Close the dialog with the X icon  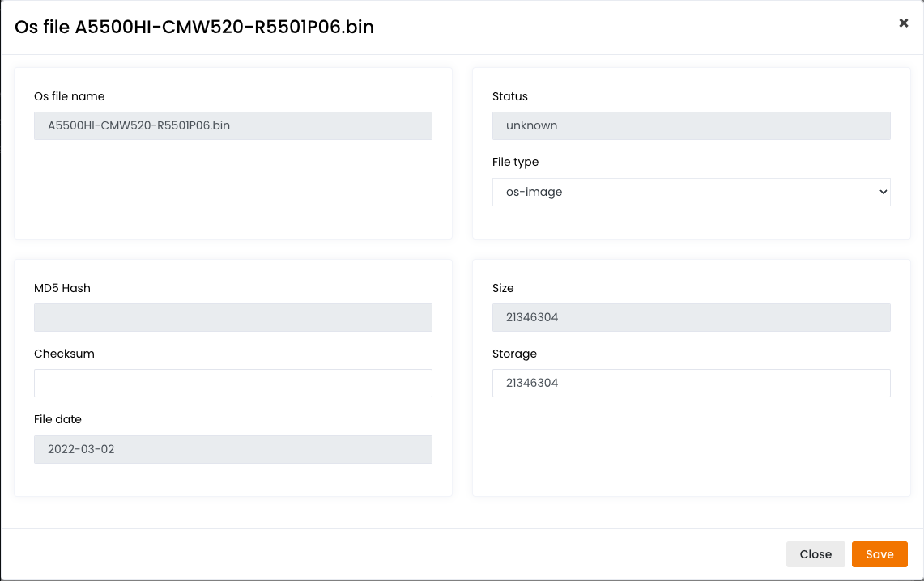coord(904,23)
